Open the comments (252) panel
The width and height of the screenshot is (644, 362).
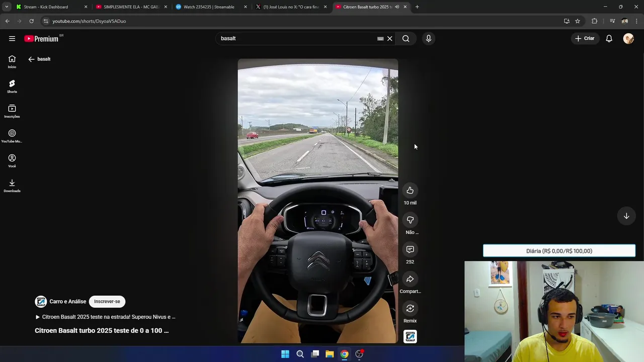tap(410, 249)
